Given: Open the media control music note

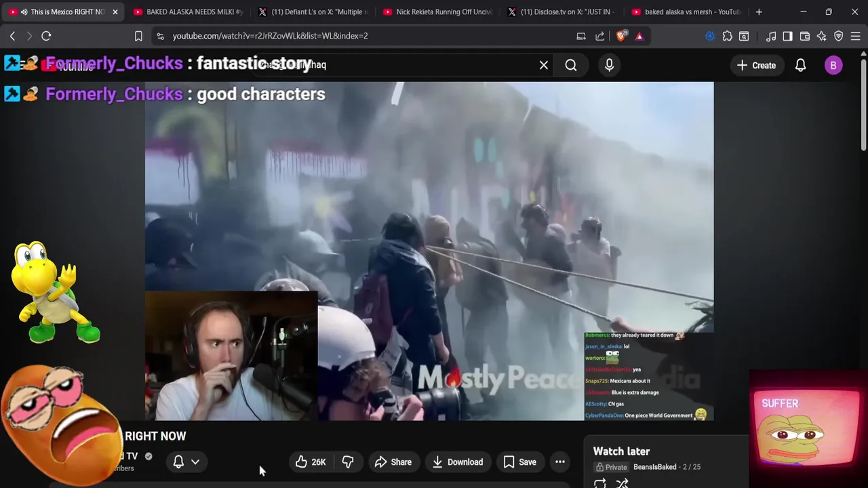Looking at the screenshot, I should coord(771,36).
